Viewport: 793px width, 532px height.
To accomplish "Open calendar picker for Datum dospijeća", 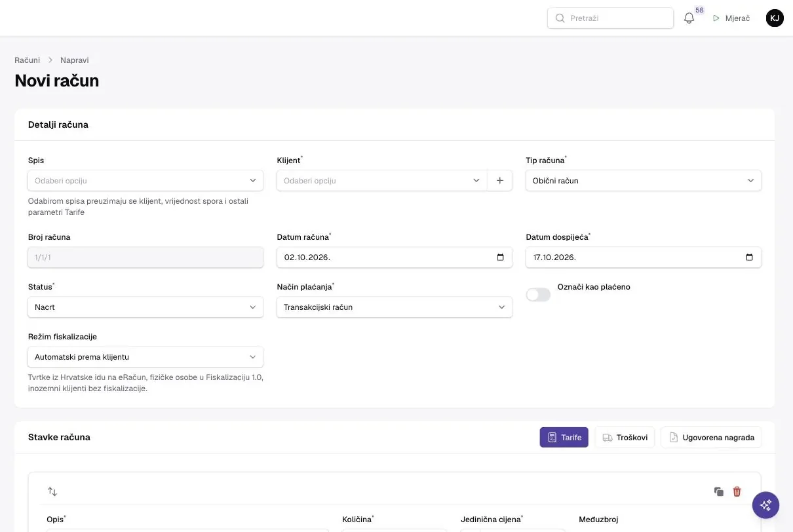I will coord(750,257).
